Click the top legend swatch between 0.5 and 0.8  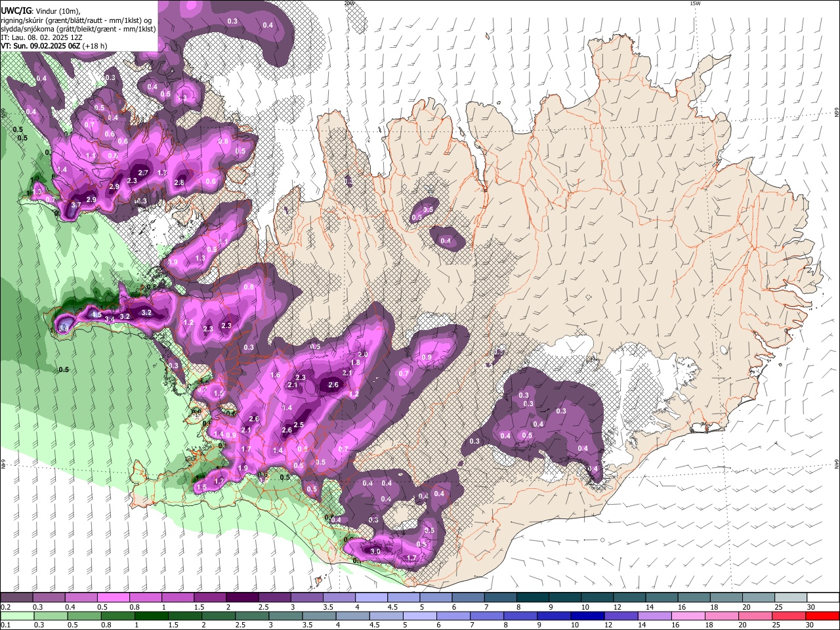[x=114, y=598]
